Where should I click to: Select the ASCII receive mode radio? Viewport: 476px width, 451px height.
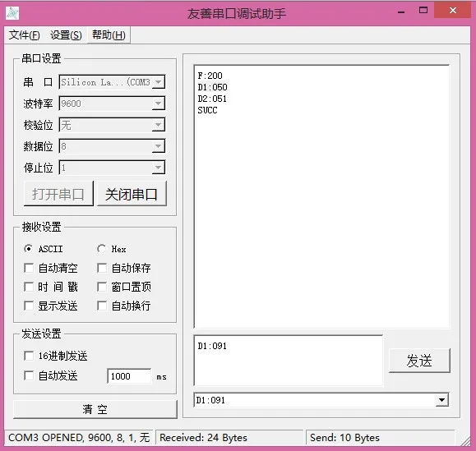(x=28, y=249)
